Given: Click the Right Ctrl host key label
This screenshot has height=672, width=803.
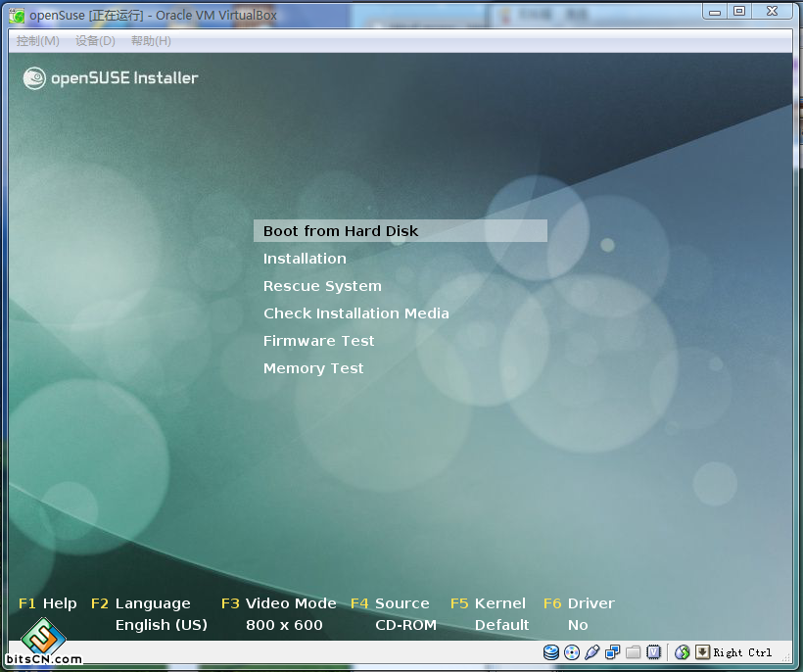Looking at the screenshot, I should click(742, 652).
